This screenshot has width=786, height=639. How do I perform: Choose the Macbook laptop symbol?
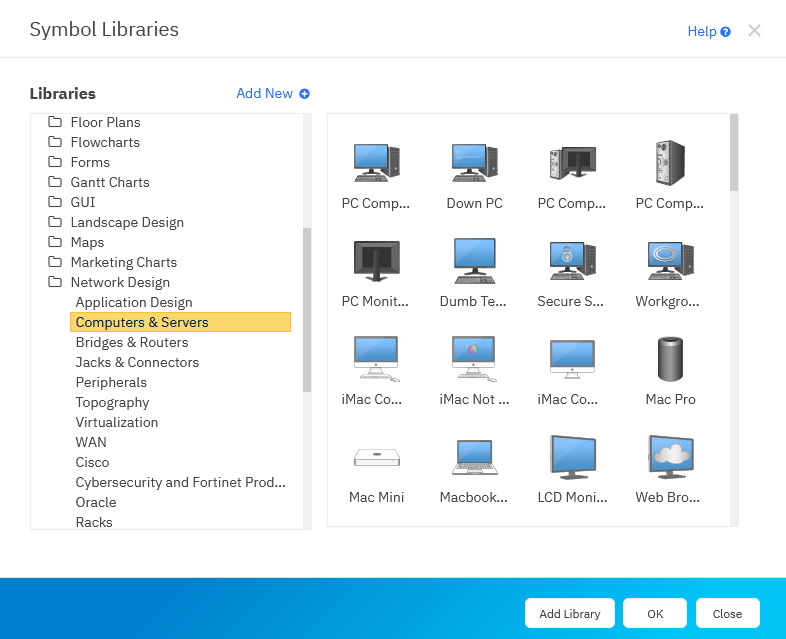click(x=474, y=457)
